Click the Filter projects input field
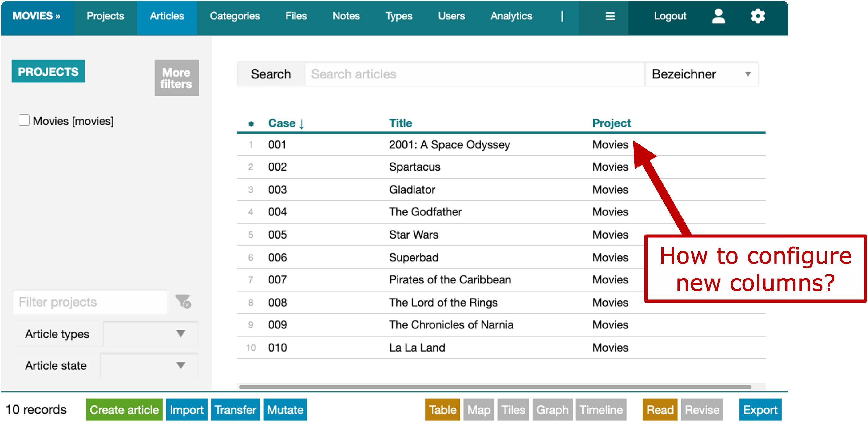This screenshot has height=426, width=868. 90,302
